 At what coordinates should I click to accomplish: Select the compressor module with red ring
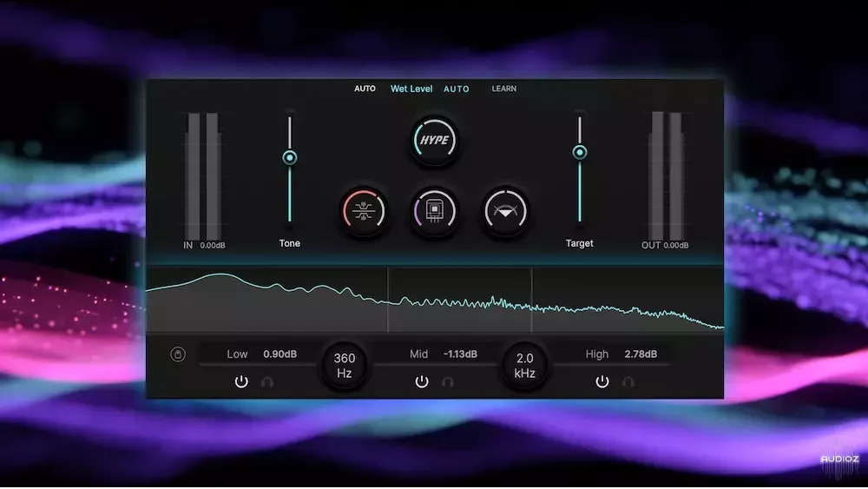click(x=363, y=211)
